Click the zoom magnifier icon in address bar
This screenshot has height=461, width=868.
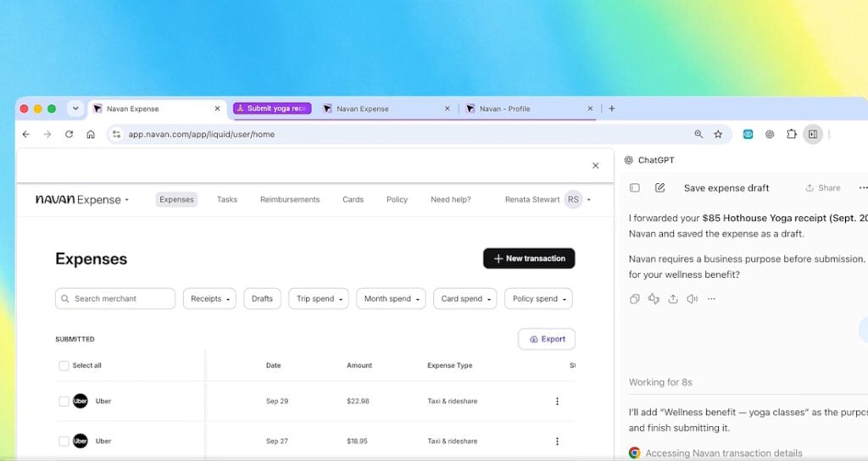(x=698, y=134)
